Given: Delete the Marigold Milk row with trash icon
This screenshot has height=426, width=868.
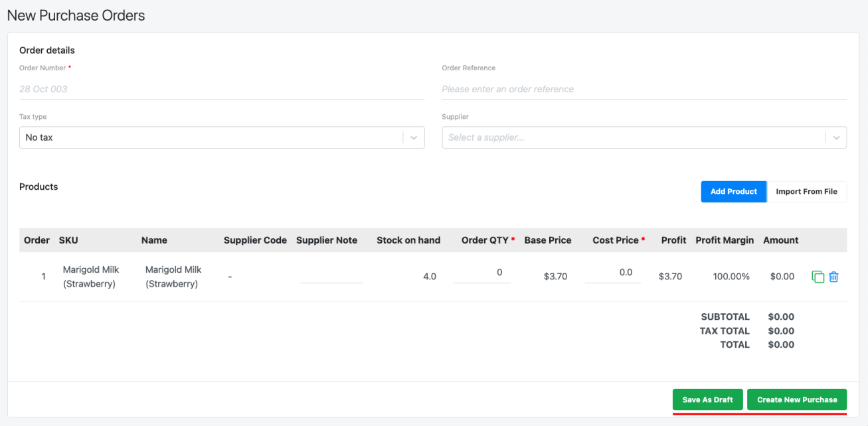Looking at the screenshot, I should 834,277.
